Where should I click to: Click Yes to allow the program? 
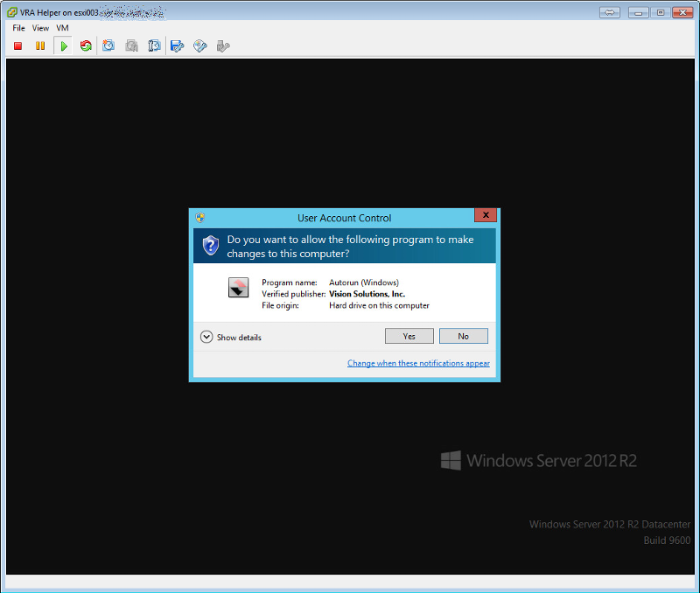tap(409, 336)
